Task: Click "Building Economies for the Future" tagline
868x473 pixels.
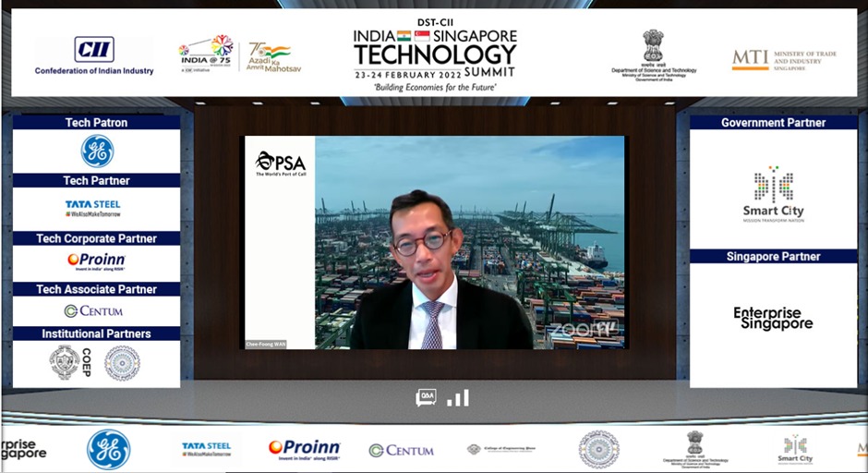Action: 435,87
